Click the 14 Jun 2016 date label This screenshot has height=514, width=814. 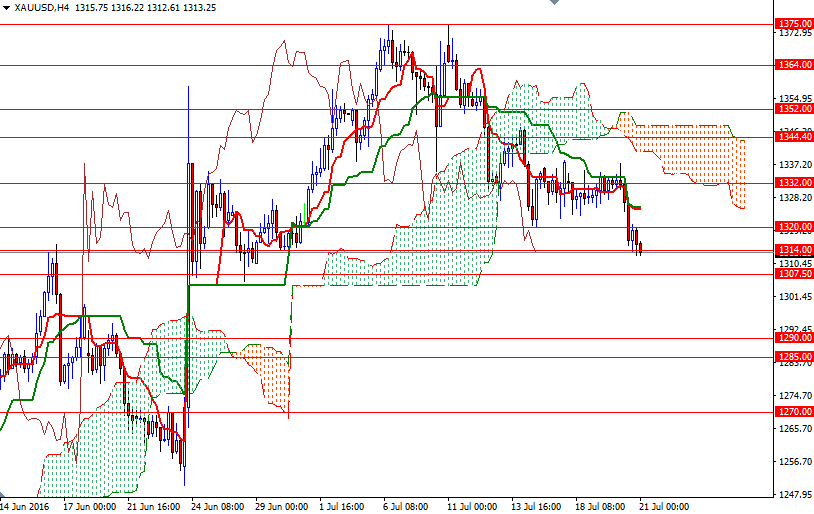(x=27, y=506)
